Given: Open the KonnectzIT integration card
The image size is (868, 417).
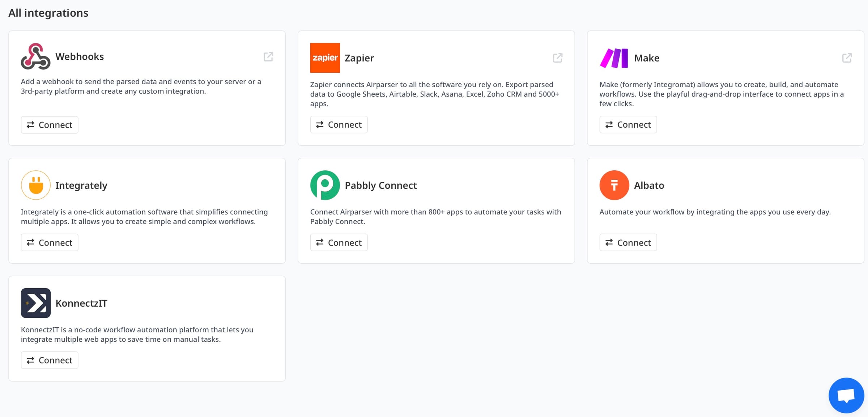Looking at the screenshot, I should 147,328.
